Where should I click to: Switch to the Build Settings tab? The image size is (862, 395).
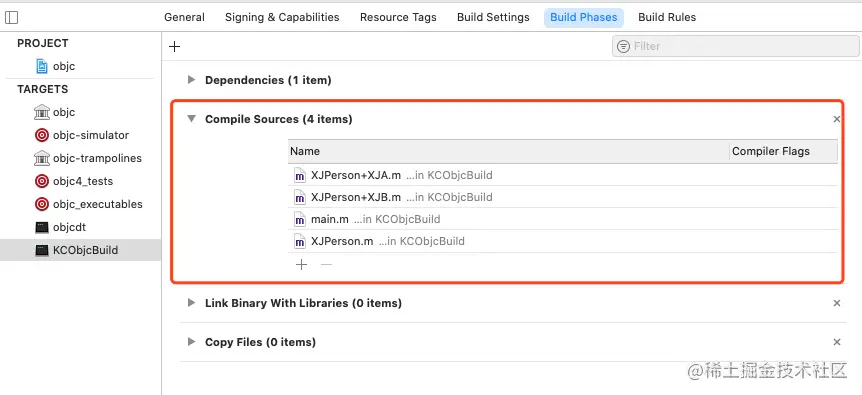point(493,18)
